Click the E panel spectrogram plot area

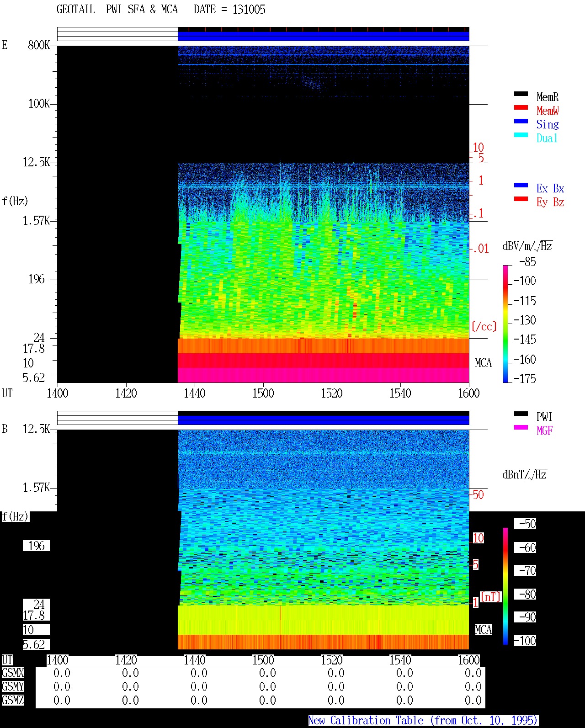click(263, 214)
